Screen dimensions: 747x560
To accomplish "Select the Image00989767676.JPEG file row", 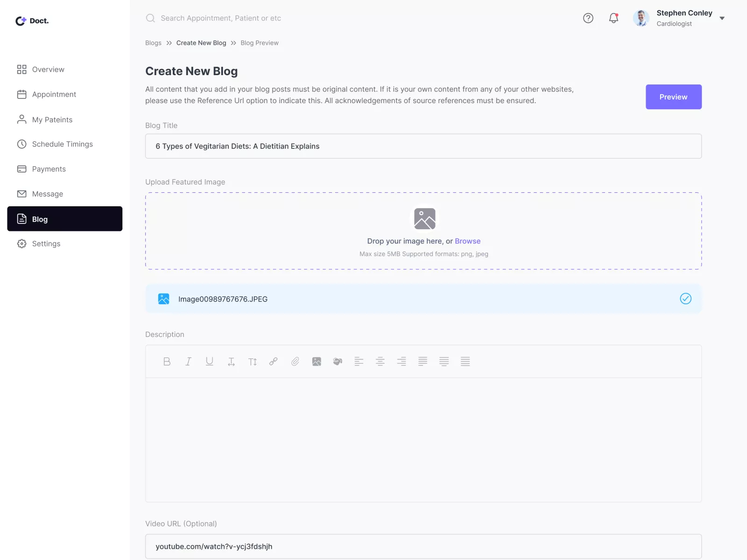I will pos(423,299).
